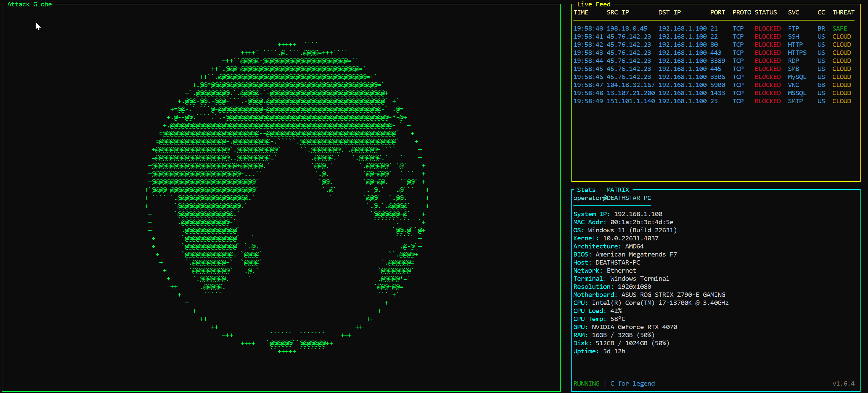Click the CLOUD threat label in MSSQL row
868x393 pixels.
(842, 93)
